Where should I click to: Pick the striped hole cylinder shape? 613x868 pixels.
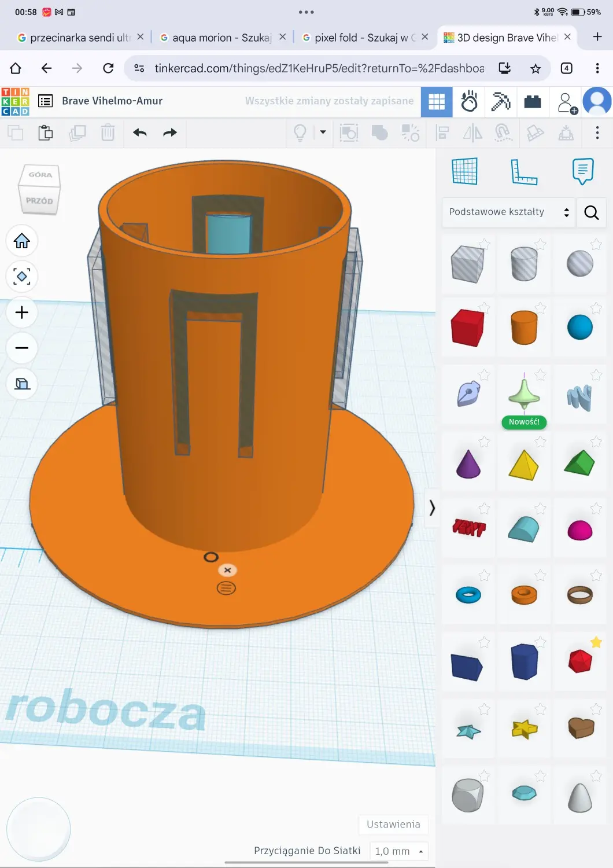point(524,264)
